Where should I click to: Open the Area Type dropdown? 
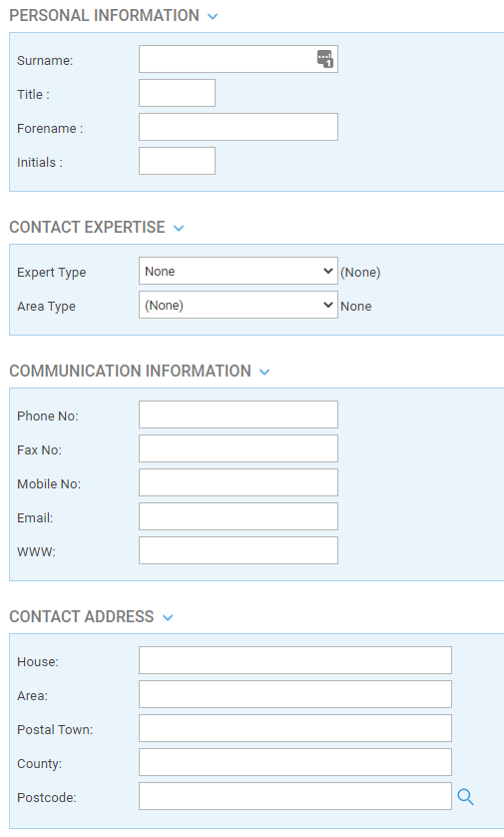click(239, 305)
